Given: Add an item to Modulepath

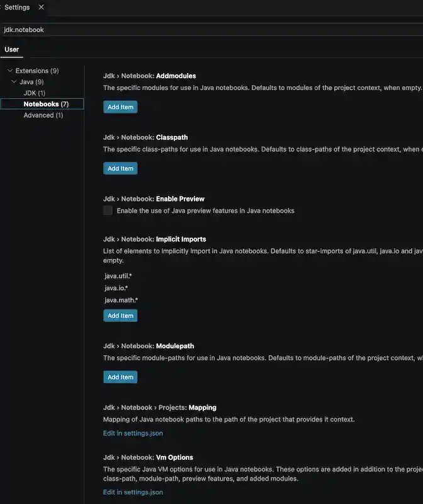Looking at the screenshot, I should coord(120,377).
